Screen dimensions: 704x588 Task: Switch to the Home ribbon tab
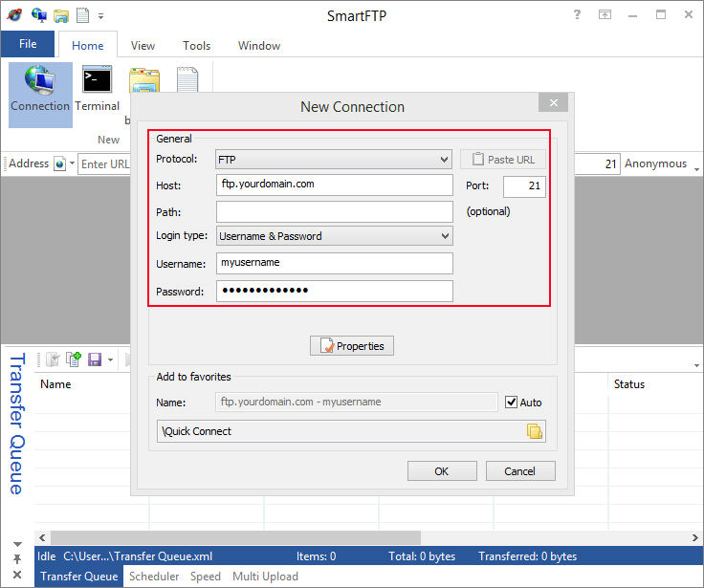point(88,45)
